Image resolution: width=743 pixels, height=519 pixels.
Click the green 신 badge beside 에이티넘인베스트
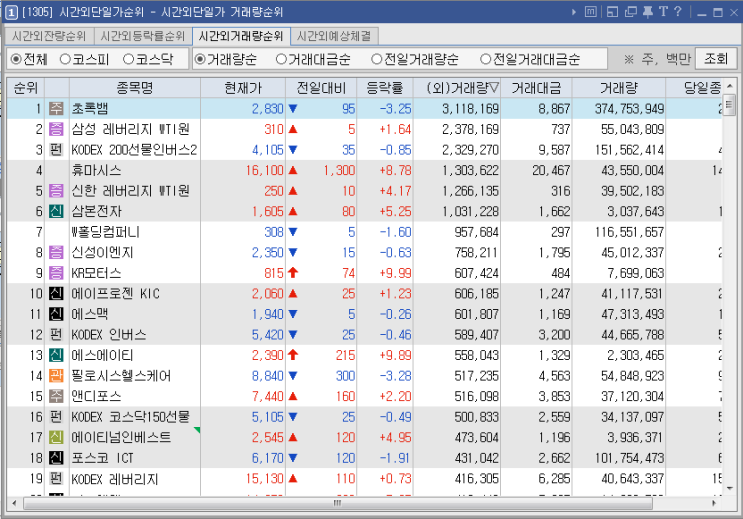click(56, 437)
